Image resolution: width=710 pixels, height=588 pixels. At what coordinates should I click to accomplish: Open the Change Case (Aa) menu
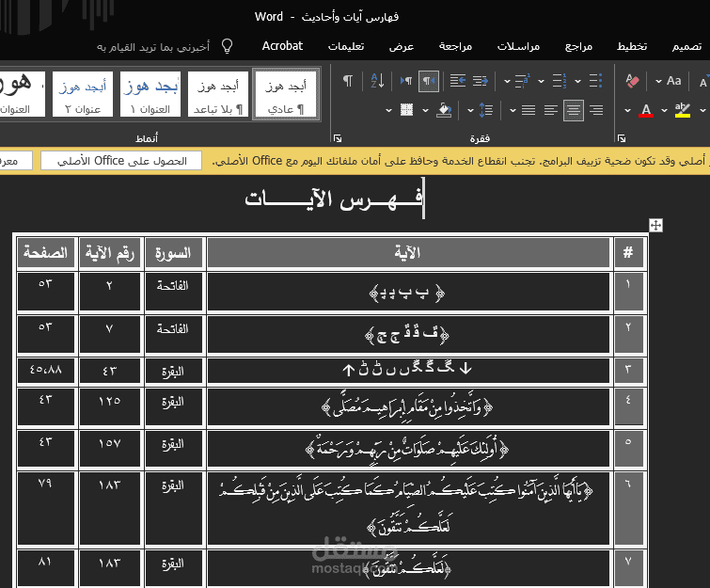[669, 81]
